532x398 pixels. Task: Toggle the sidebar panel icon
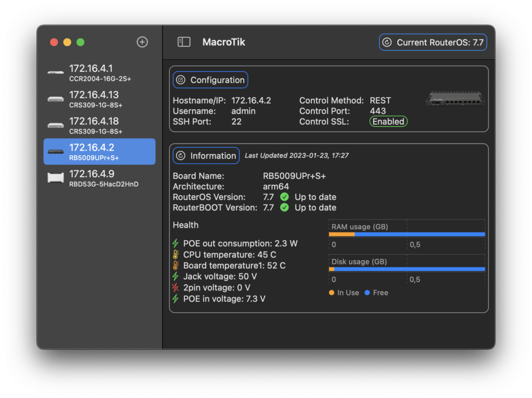point(184,42)
